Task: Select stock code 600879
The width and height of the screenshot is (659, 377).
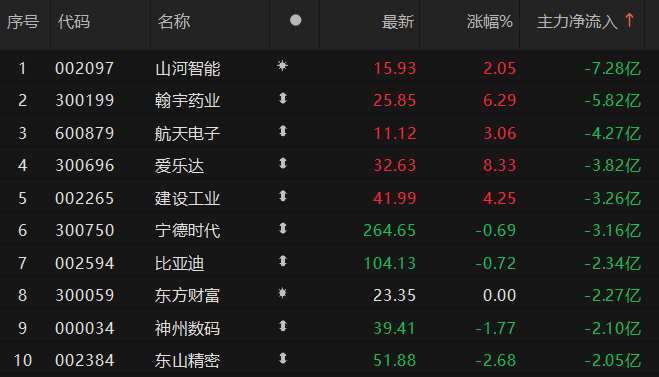Action: point(84,133)
